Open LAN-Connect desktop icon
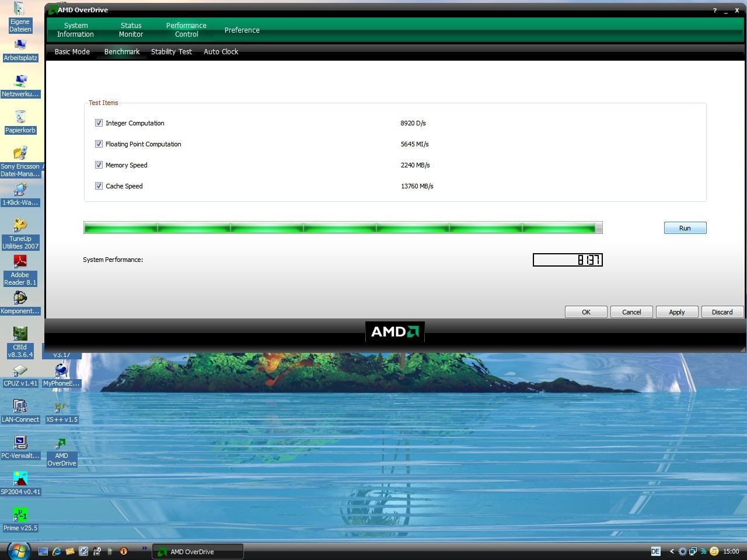The image size is (747, 560). point(20,412)
